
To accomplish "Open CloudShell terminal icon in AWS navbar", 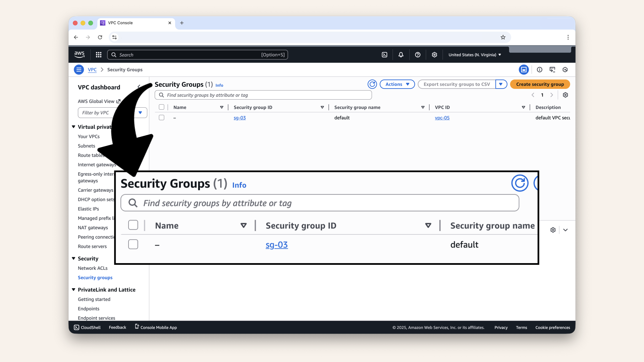I will point(384,54).
